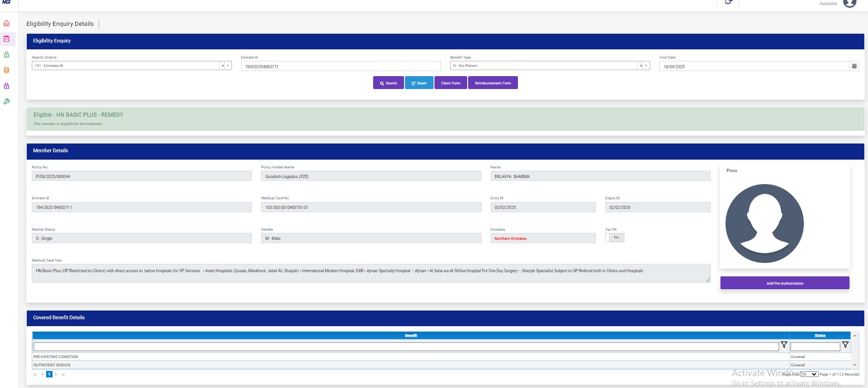This screenshot has height=388, width=868.
Task: Toggle the Vip YN switch
Action: (614, 238)
